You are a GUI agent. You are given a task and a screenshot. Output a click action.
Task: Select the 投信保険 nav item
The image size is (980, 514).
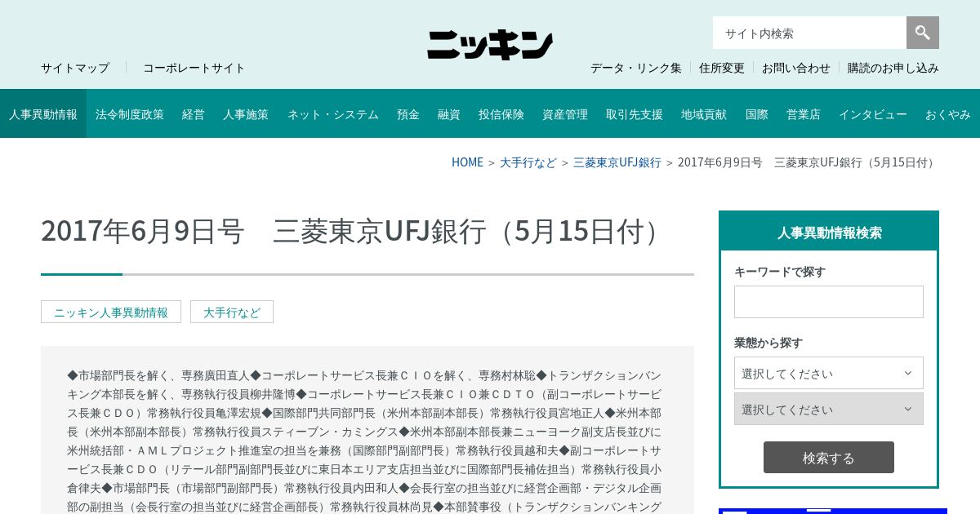point(501,113)
